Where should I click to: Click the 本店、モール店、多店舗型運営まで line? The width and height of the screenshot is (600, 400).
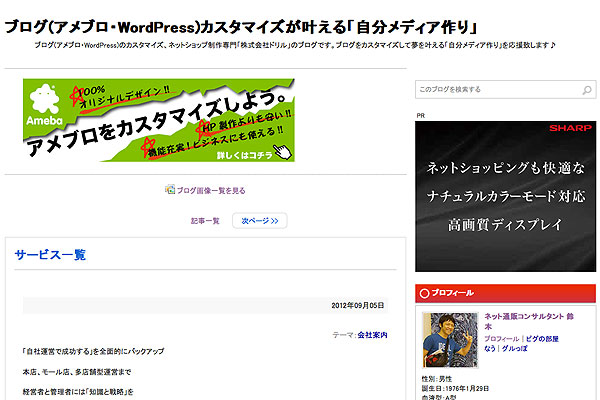(x=77, y=372)
